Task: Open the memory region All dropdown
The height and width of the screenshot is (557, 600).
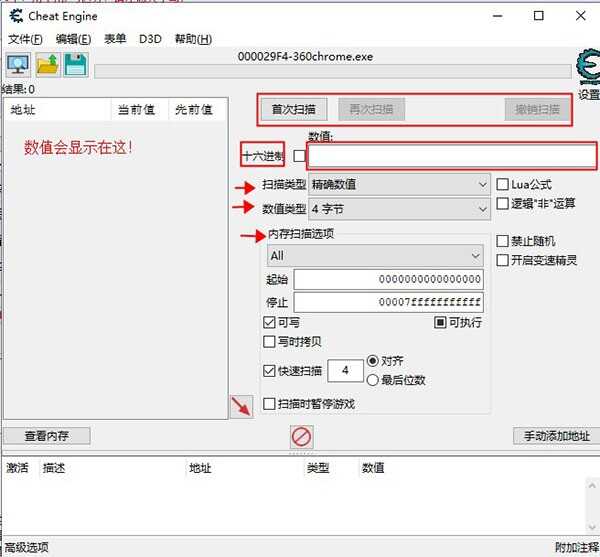Action: tap(375, 256)
